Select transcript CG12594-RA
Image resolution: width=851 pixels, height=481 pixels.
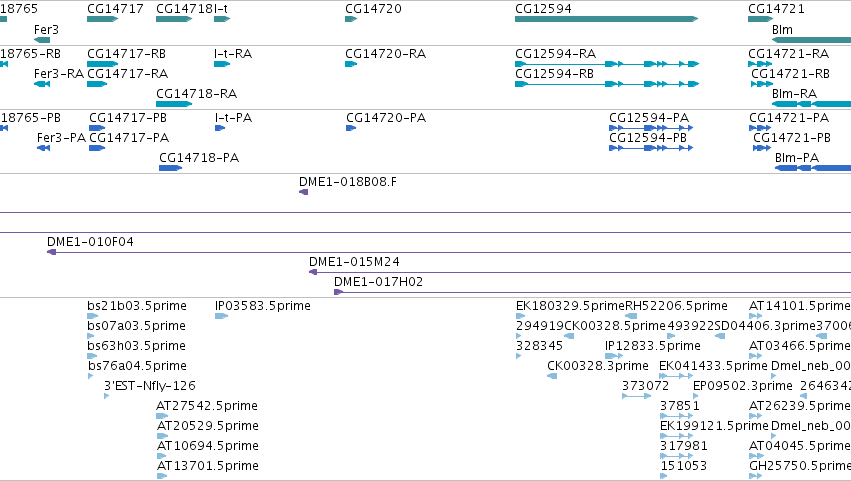[555, 54]
